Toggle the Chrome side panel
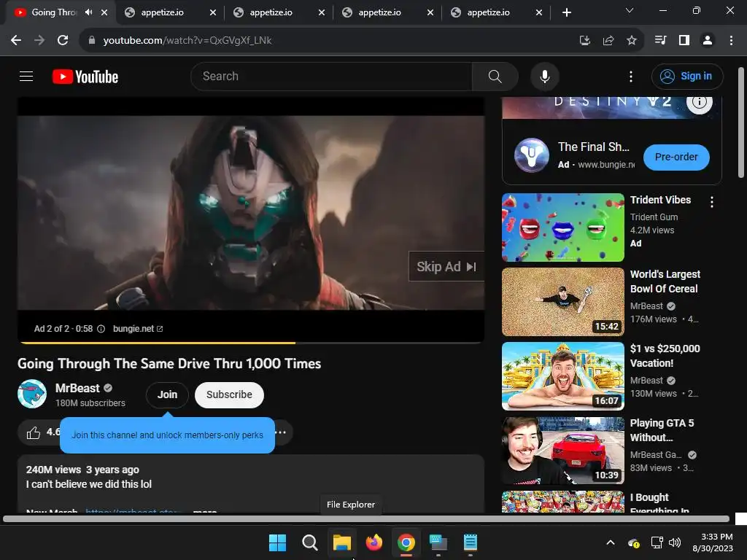Viewport: 747px width, 560px height. (x=684, y=41)
